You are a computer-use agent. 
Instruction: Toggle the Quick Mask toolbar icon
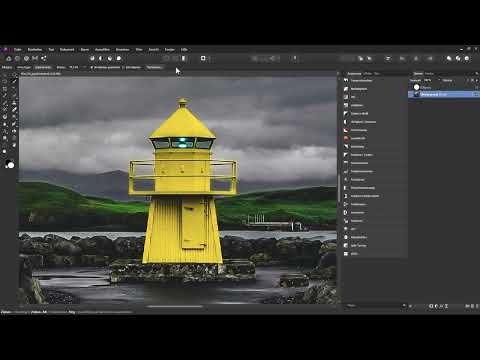click(203, 58)
